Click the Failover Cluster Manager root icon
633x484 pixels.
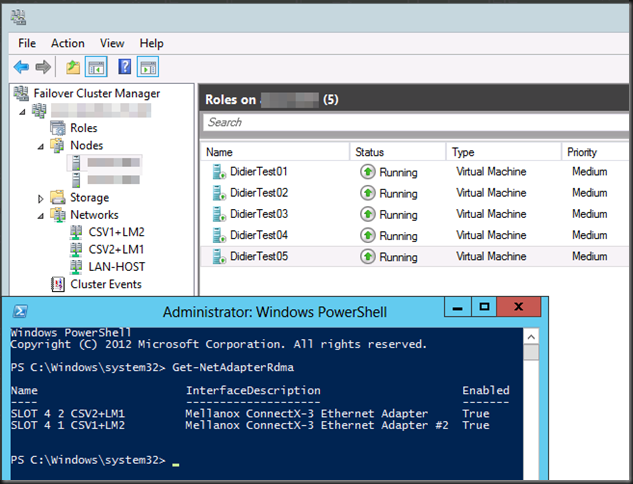tap(21, 93)
